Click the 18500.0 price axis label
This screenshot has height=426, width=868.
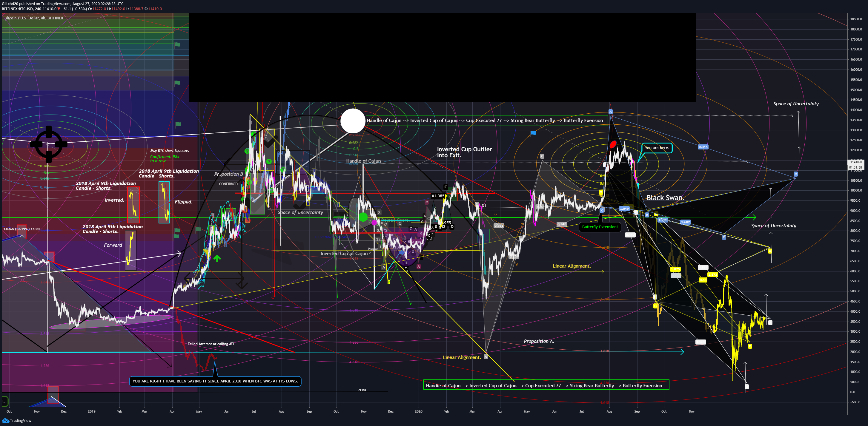pos(856,19)
